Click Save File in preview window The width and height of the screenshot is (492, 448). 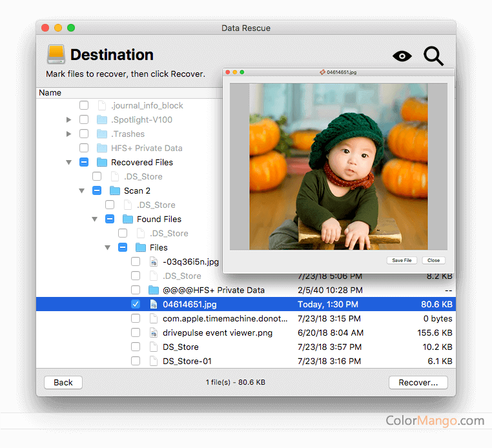point(402,261)
